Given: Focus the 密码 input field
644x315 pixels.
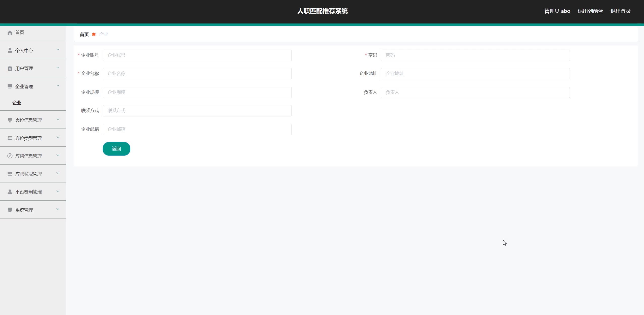Looking at the screenshot, I should click(x=475, y=55).
